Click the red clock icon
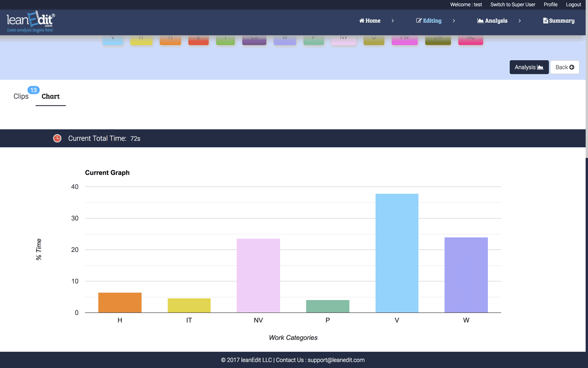The image size is (588, 368). coord(57,138)
